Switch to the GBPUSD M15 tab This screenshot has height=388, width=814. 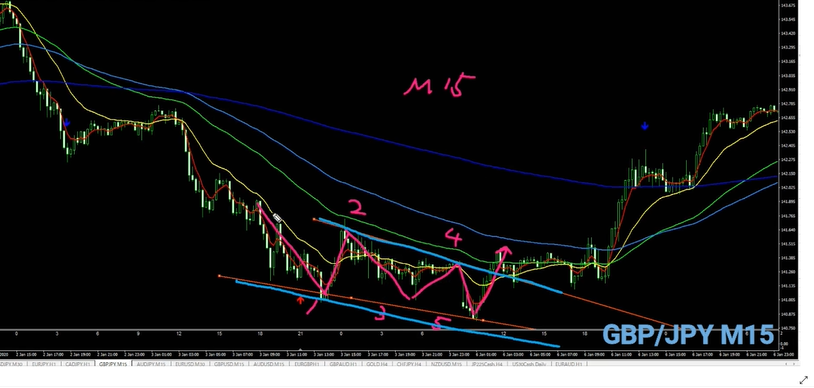(228, 365)
